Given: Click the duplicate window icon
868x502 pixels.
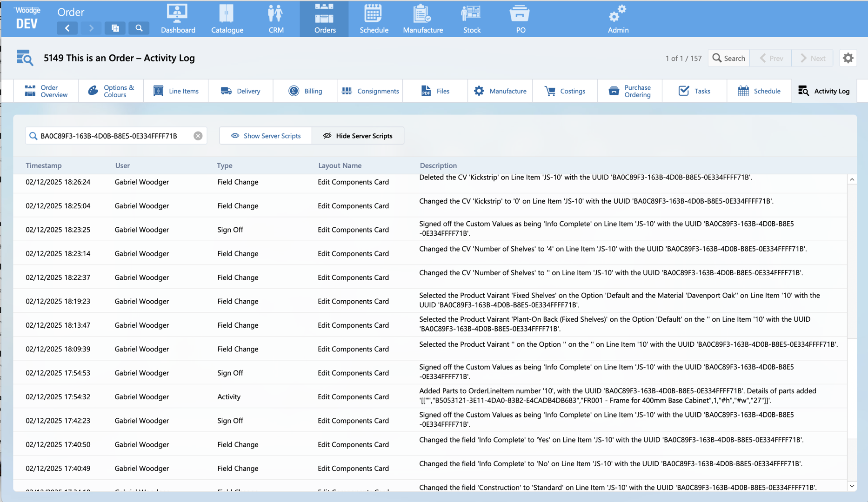Looking at the screenshot, I should point(115,28).
